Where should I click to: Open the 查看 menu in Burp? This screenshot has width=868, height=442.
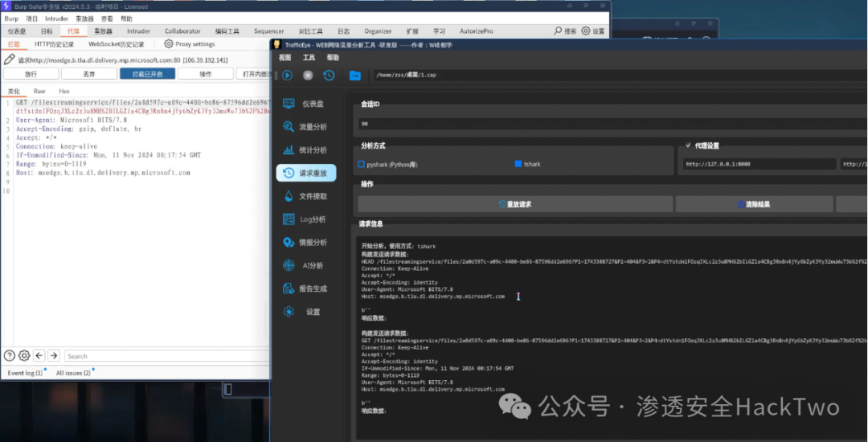107,18
